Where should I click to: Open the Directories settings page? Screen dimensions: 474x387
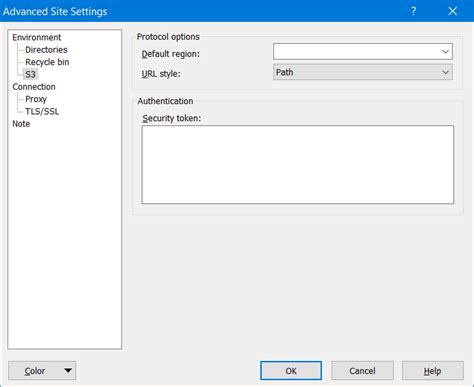point(46,50)
